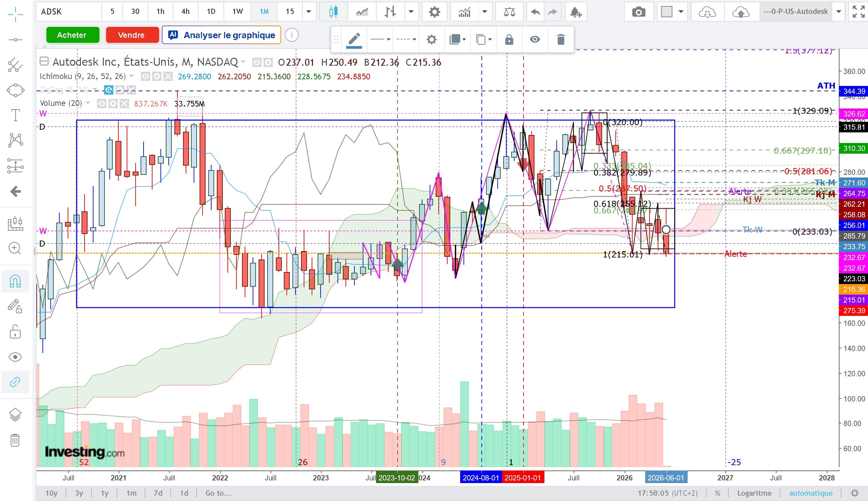The width and height of the screenshot is (868, 501).
Task: Select the candlestick chart type
Action: point(333,12)
